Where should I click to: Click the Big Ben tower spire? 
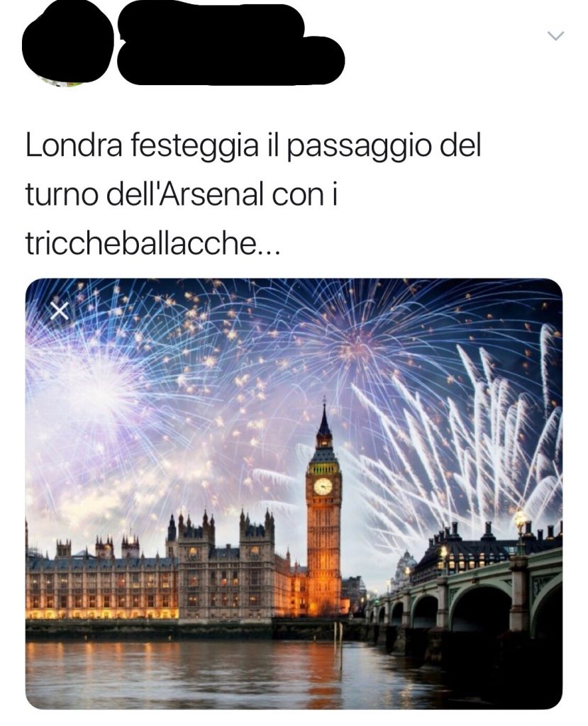pyautogui.click(x=324, y=421)
